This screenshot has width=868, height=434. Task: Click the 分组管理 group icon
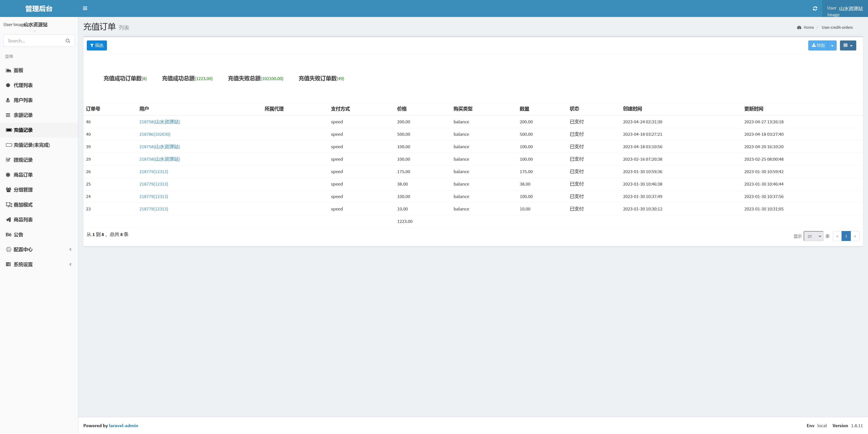8,190
